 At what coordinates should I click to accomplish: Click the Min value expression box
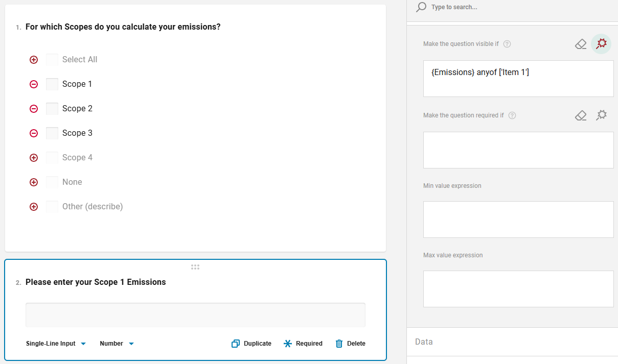pos(518,220)
